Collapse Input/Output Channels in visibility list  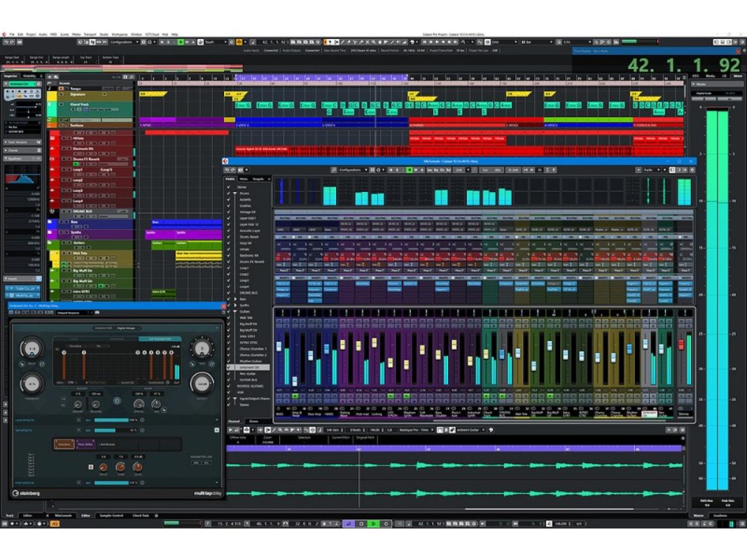click(235, 398)
